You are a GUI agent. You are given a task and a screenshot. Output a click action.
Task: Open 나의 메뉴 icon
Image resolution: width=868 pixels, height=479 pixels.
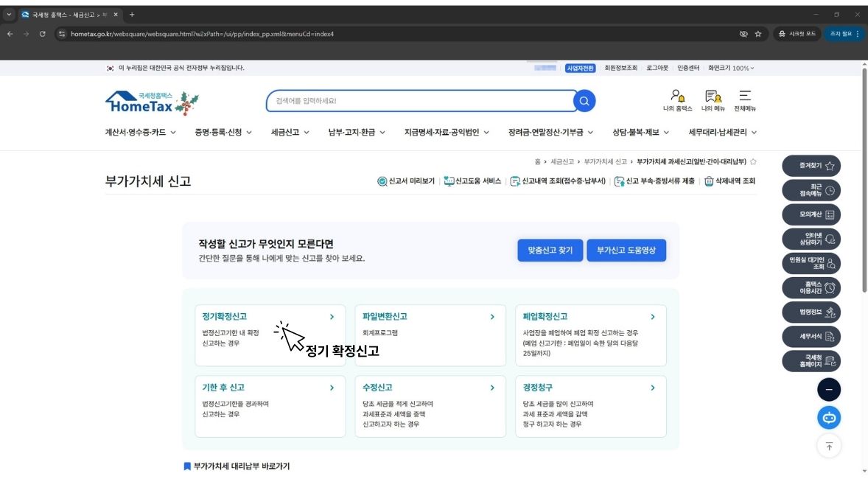pos(713,101)
